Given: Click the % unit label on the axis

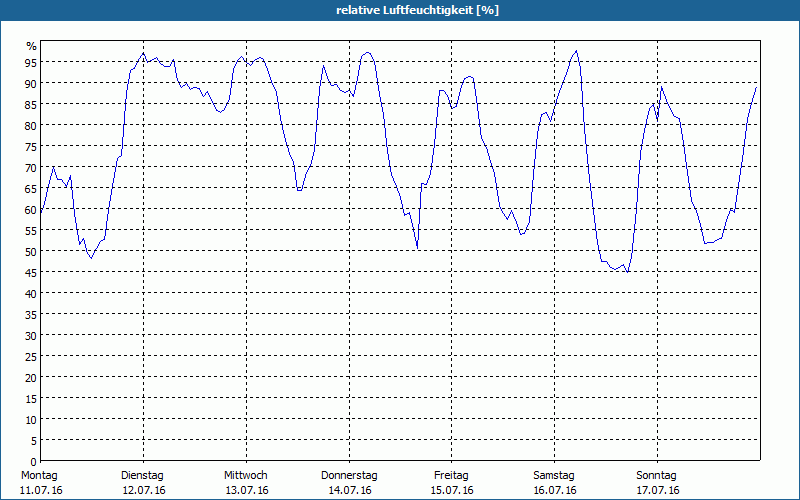Looking at the screenshot, I should [32, 46].
